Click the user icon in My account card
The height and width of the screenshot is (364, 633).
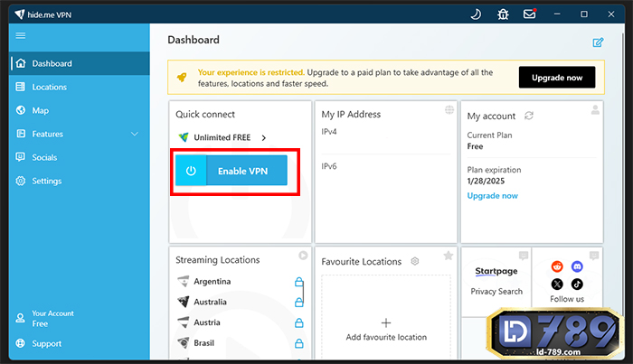pos(595,109)
